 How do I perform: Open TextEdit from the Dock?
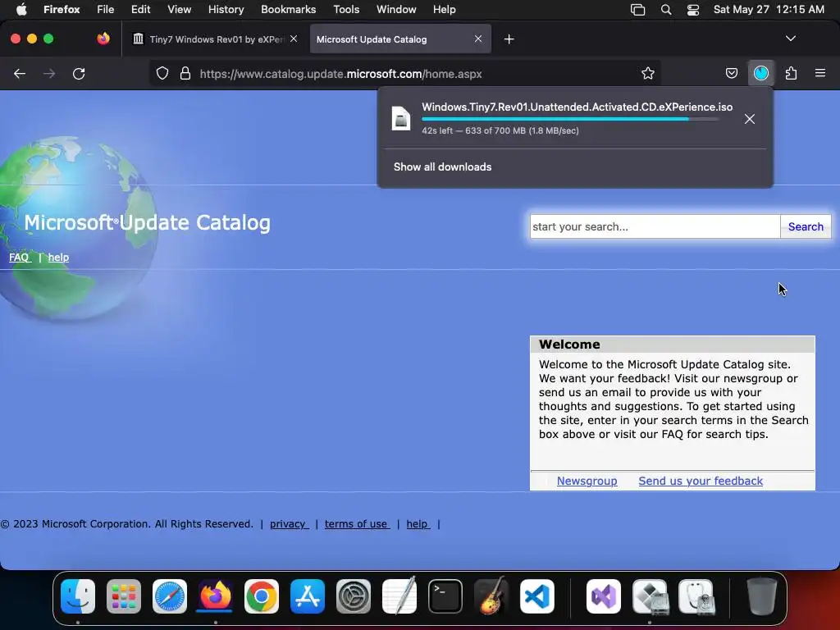[399, 596]
